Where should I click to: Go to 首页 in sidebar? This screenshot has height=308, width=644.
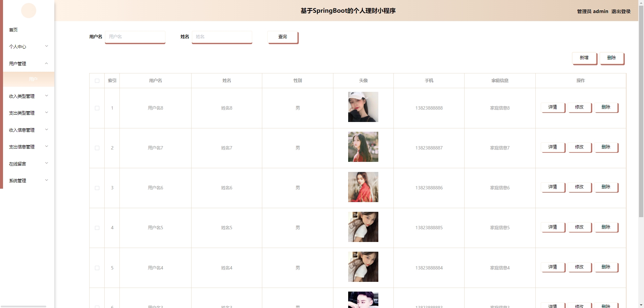click(13, 30)
